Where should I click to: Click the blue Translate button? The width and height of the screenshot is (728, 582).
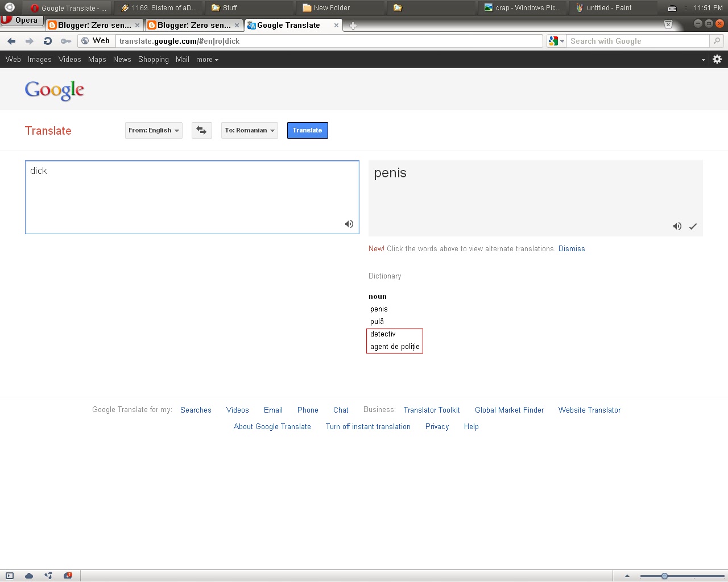pos(307,130)
